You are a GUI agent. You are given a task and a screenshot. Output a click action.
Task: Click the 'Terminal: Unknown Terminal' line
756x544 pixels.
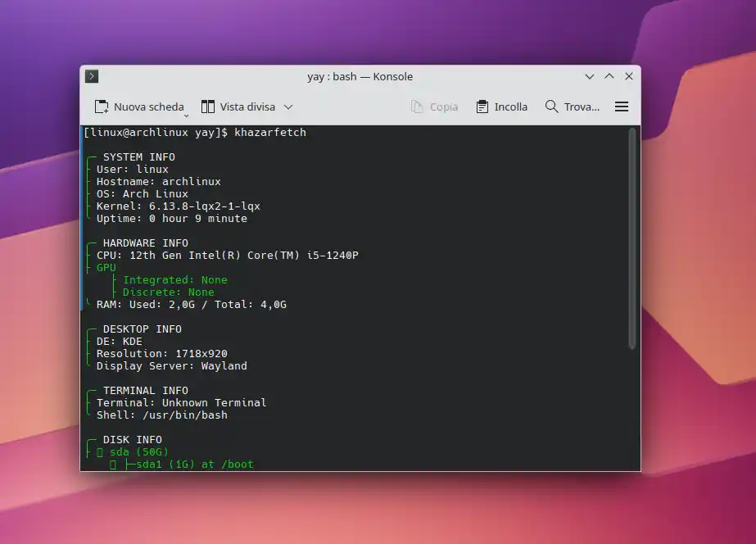point(181,403)
